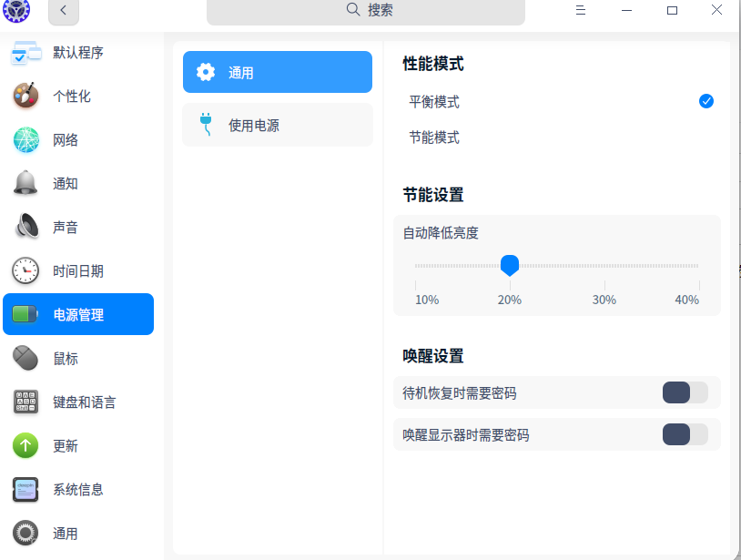Screen dimensions: 741x560
Task: Open the 个性化 palette icon
Action: pos(26,96)
